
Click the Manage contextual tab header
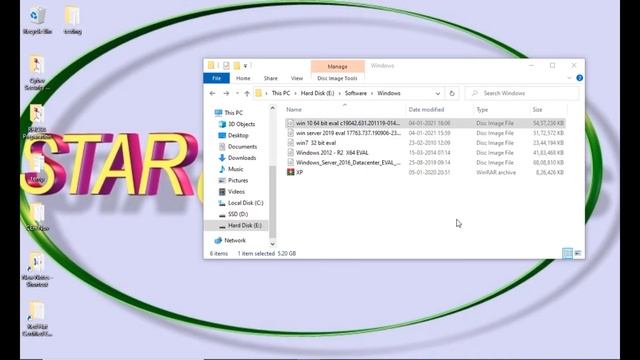point(338,66)
